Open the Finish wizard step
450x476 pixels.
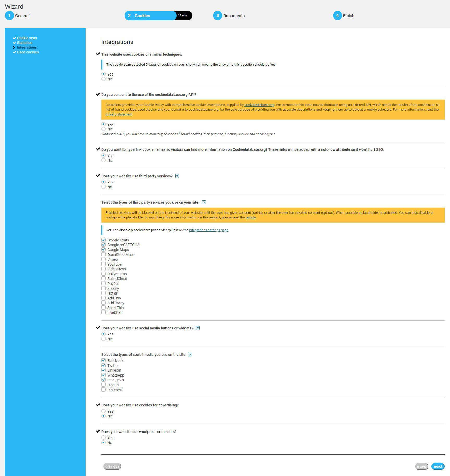point(349,16)
